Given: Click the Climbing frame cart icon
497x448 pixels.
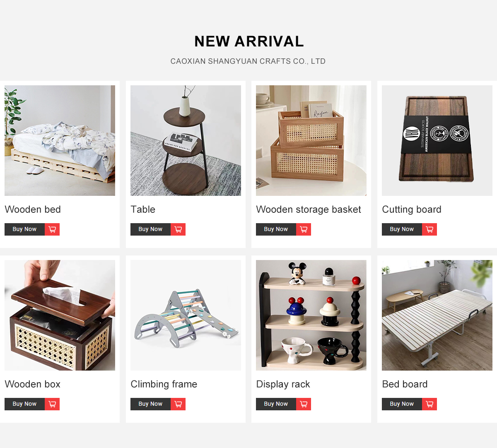Looking at the screenshot, I should (x=178, y=404).
